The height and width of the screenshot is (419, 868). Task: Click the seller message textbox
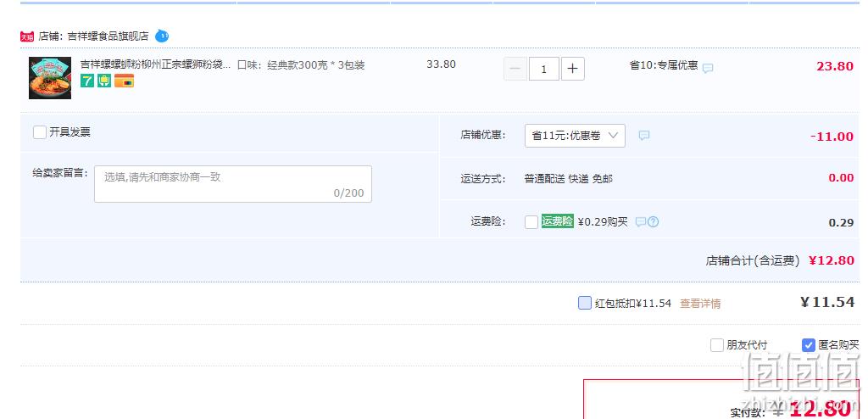pyautogui.click(x=233, y=184)
